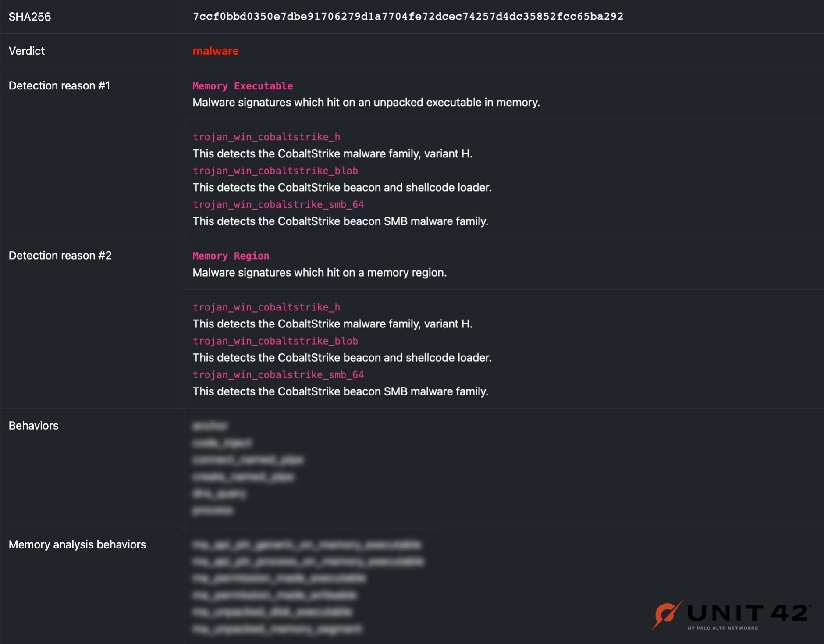
Task: Open the Memory Region heading
Action: (x=231, y=256)
